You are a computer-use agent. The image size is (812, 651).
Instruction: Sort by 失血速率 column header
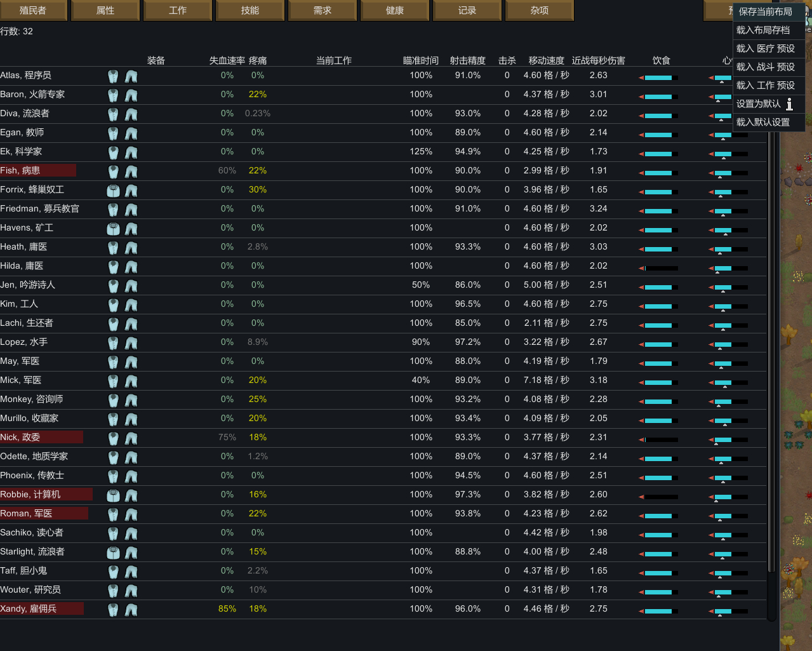click(227, 60)
